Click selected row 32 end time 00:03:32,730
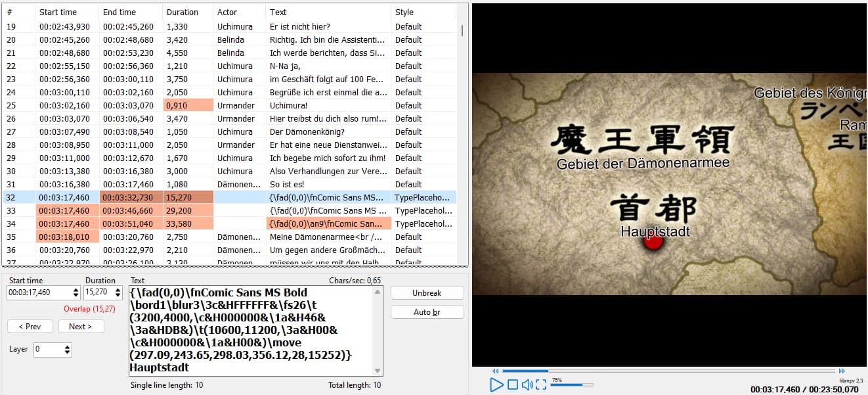Screen dimensions: 868x395 click(131, 197)
